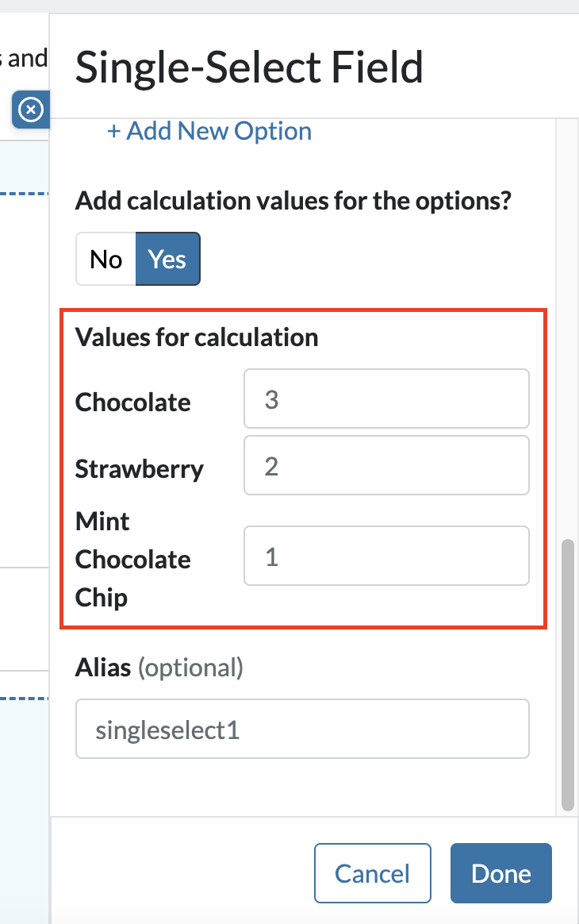The width and height of the screenshot is (579, 924).
Task: Select the Chocolate option label
Action: tap(132, 402)
